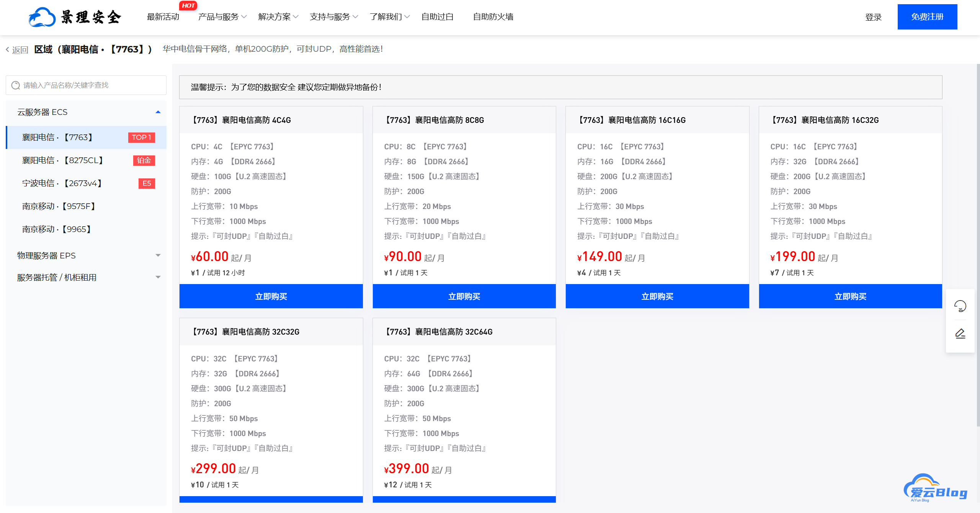Click the magnifier icon in search box

(x=16, y=85)
